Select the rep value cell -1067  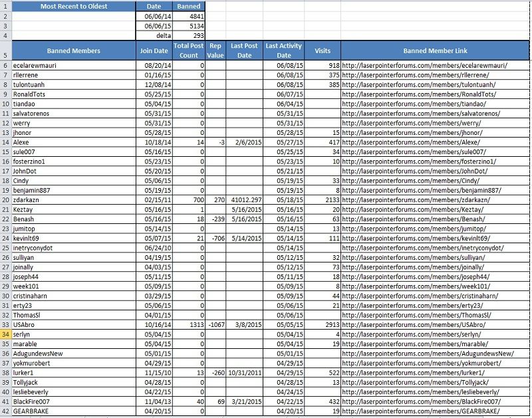(215, 325)
